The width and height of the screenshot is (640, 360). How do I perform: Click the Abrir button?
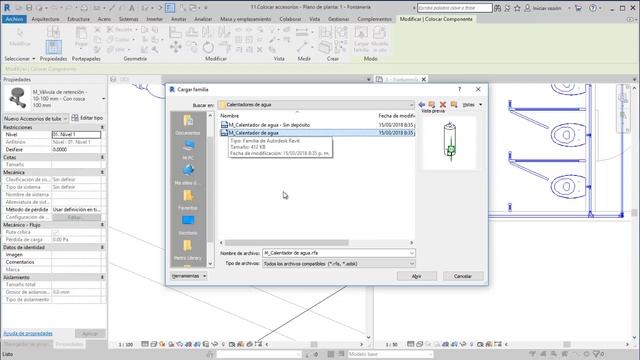(416, 276)
